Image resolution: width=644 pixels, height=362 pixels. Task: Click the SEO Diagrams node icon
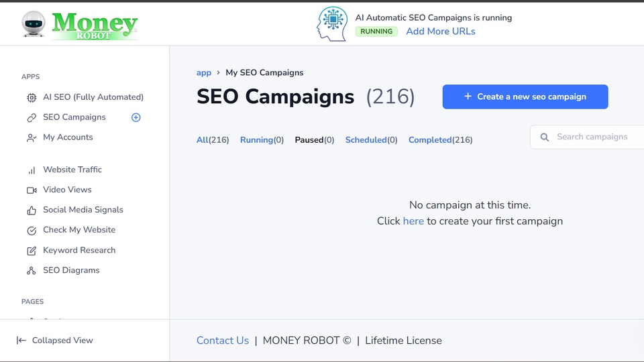pos(32,271)
